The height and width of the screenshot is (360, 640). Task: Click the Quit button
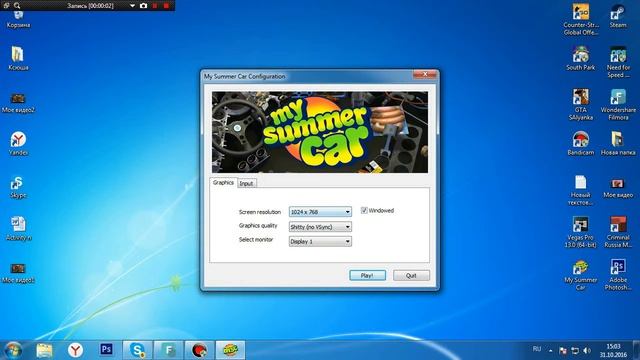click(x=411, y=276)
